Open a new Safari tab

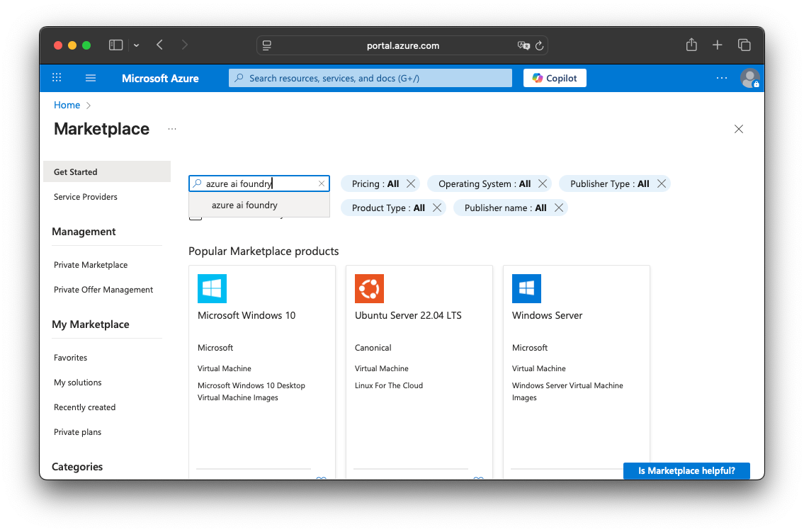click(718, 45)
